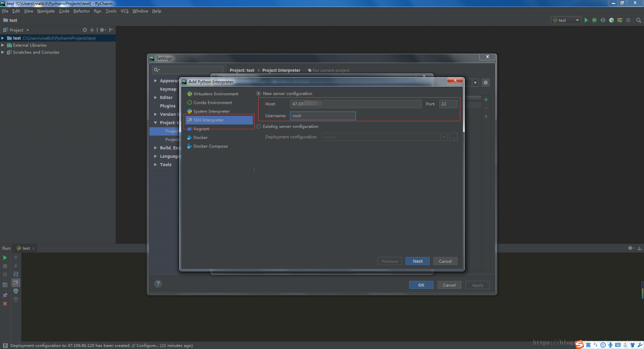644x349 pixels.
Task: Select New server configuration radio button
Action: pos(259,94)
